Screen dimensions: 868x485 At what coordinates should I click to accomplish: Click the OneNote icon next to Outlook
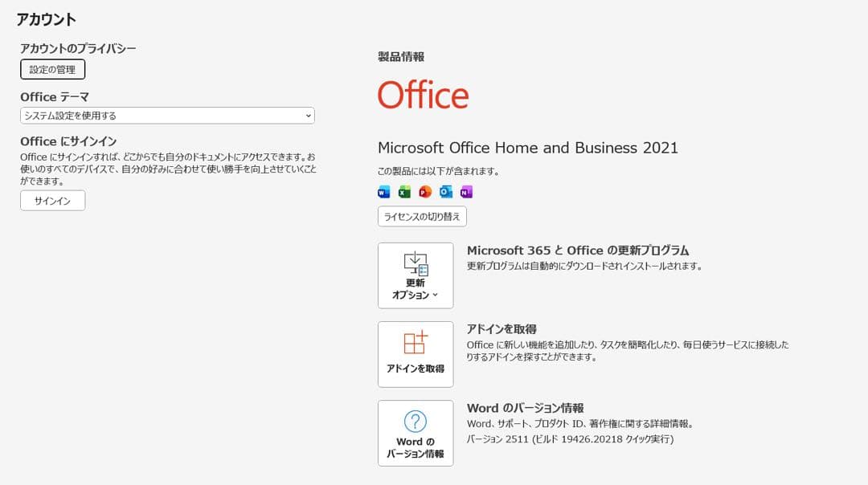[468, 191]
